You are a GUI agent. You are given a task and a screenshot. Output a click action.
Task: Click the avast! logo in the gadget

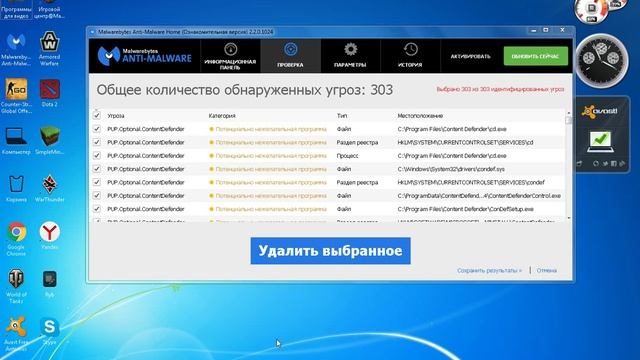pos(600,111)
